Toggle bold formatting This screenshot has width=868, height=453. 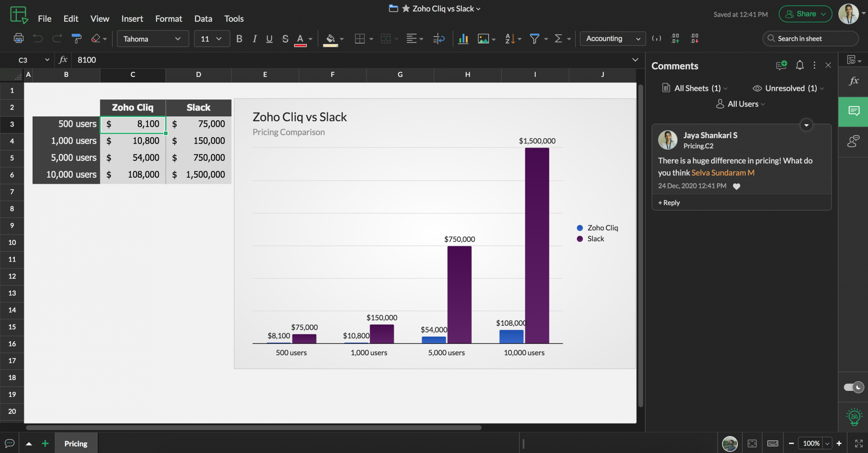tap(239, 39)
